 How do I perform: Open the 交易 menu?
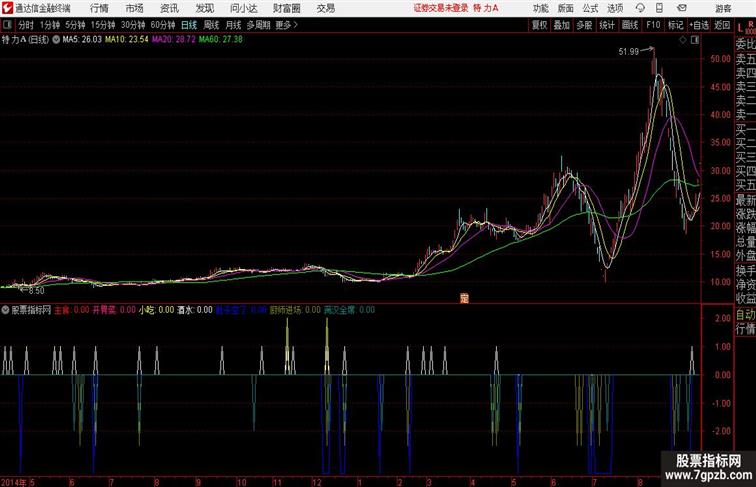pyautogui.click(x=326, y=8)
